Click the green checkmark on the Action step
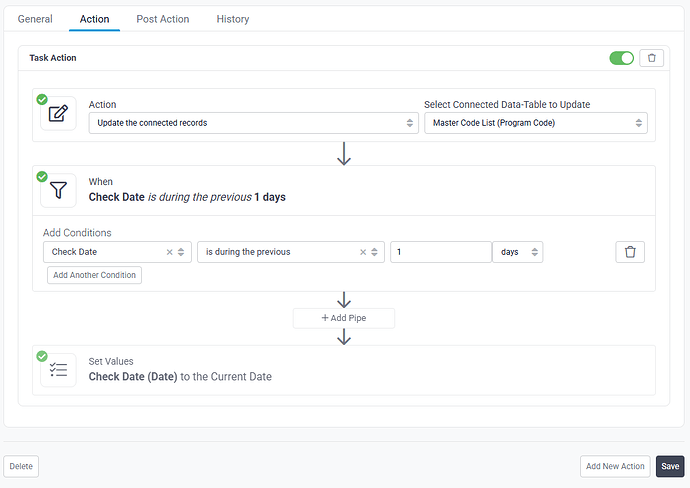The width and height of the screenshot is (690, 488). [x=42, y=99]
